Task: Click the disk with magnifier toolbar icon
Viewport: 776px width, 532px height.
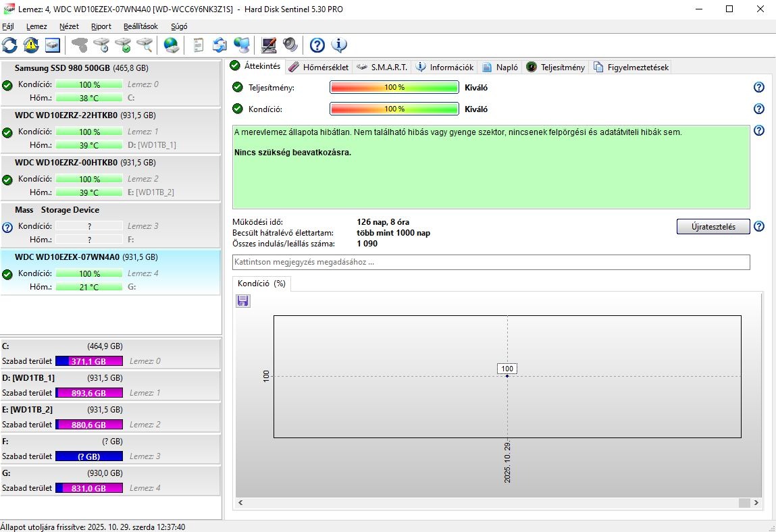Action: coord(145,45)
